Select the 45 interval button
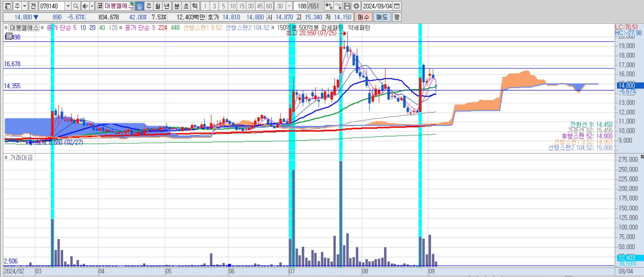The image size is (644, 277). pyautogui.click(x=260, y=6)
